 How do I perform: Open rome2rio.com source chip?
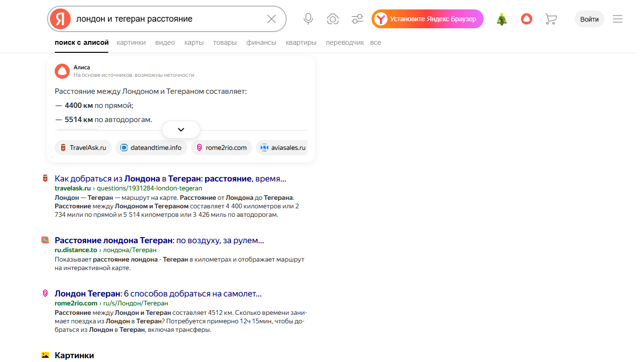[222, 148]
